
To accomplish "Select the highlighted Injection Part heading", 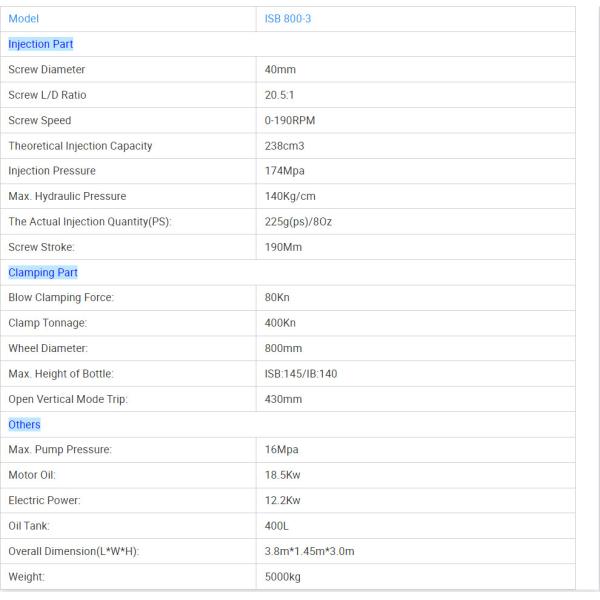I will coord(40,44).
